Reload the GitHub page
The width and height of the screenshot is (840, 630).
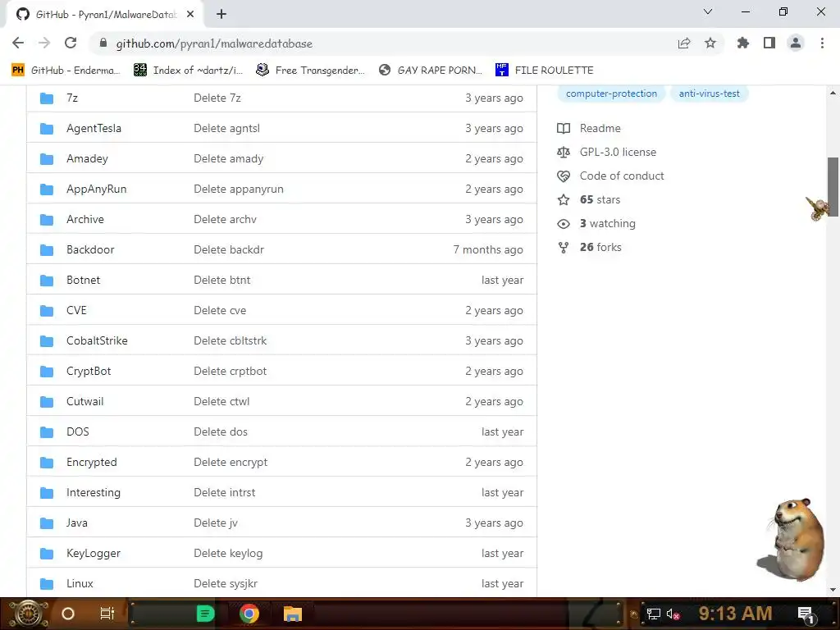pyautogui.click(x=71, y=43)
